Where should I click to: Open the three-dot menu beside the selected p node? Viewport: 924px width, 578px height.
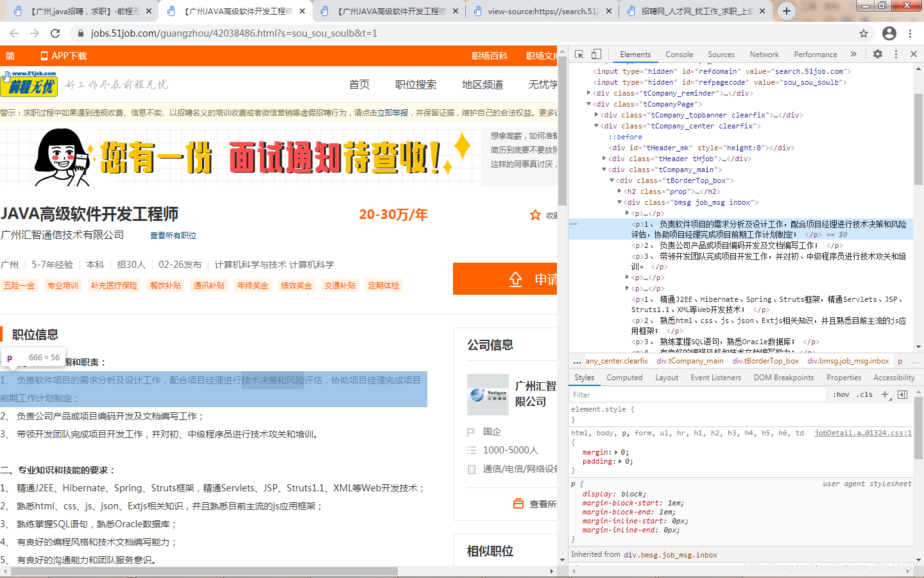[x=573, y=224]
